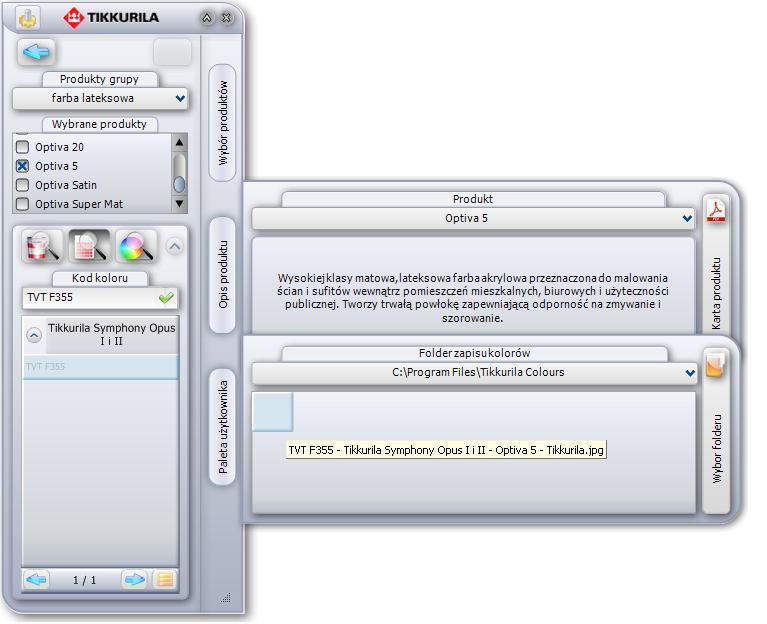
Task: Go back with the blue left arrow
Action: tap(36, 52)
